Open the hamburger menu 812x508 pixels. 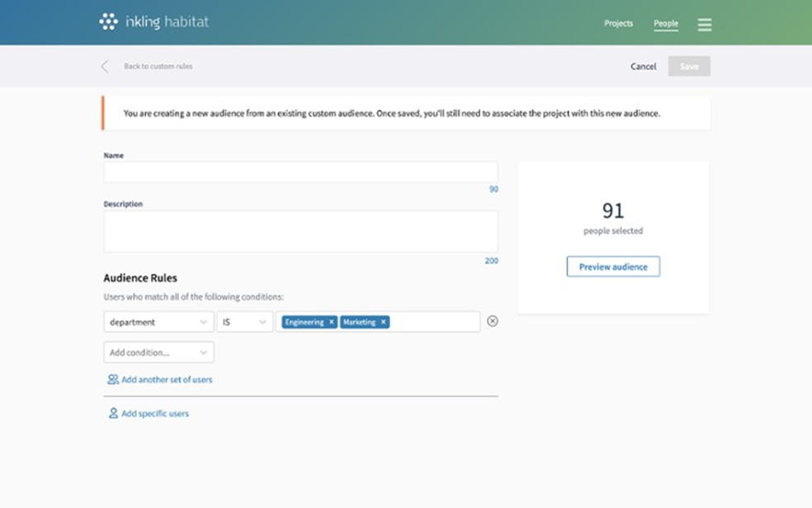point(704,25)
